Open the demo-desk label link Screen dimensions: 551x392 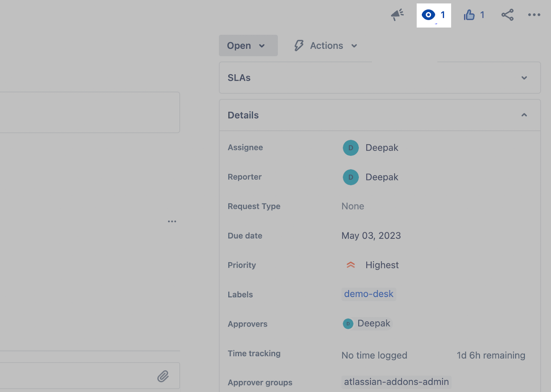tap(368, 294)
